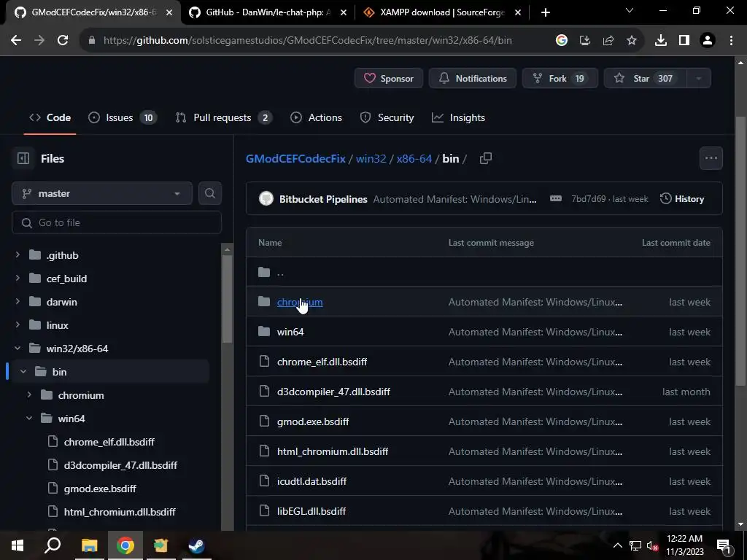Screen dimensions: 747x560
Task: Open the master branch dropdown
Action: tap(102, 193)
